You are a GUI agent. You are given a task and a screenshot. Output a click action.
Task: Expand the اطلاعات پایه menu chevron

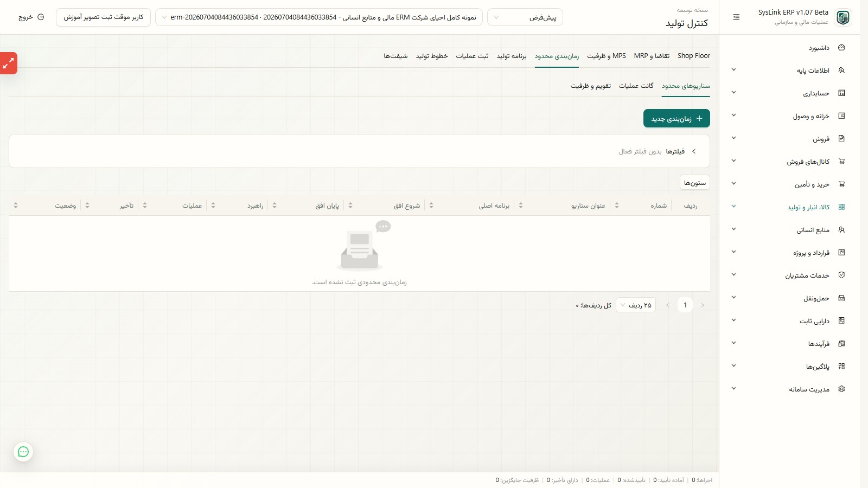(733, 70)
